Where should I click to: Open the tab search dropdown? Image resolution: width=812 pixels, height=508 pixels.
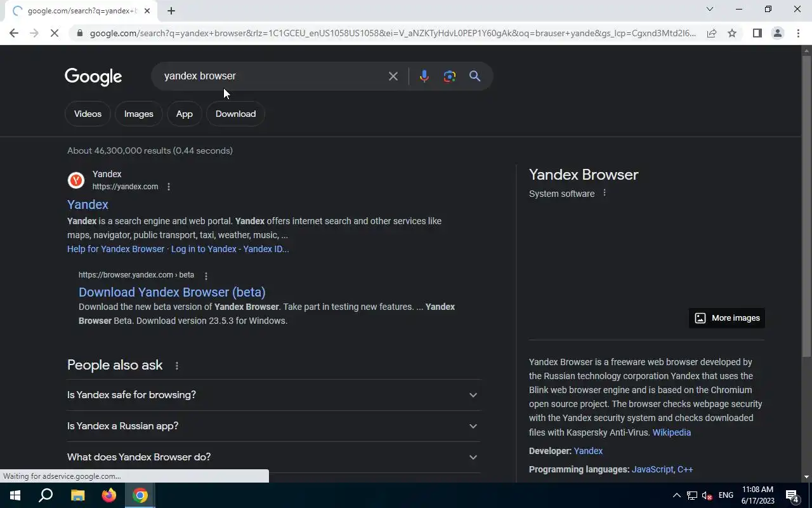coord(710,9)
